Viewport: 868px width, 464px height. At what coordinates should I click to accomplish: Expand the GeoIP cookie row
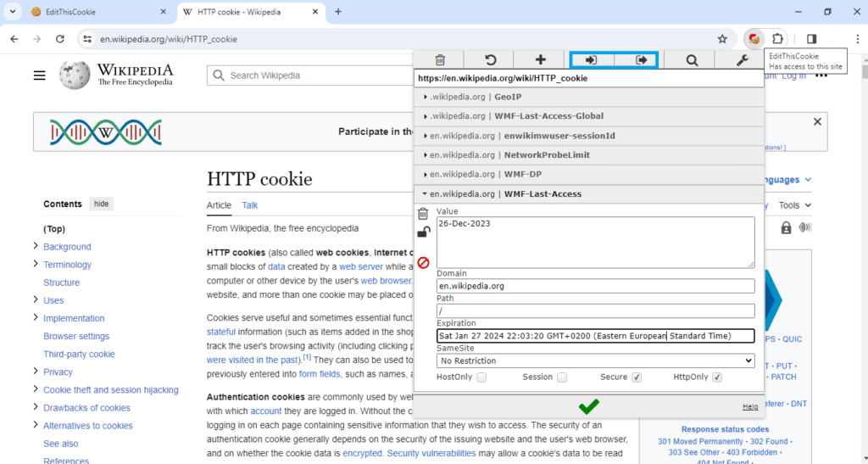pos(589,97)
